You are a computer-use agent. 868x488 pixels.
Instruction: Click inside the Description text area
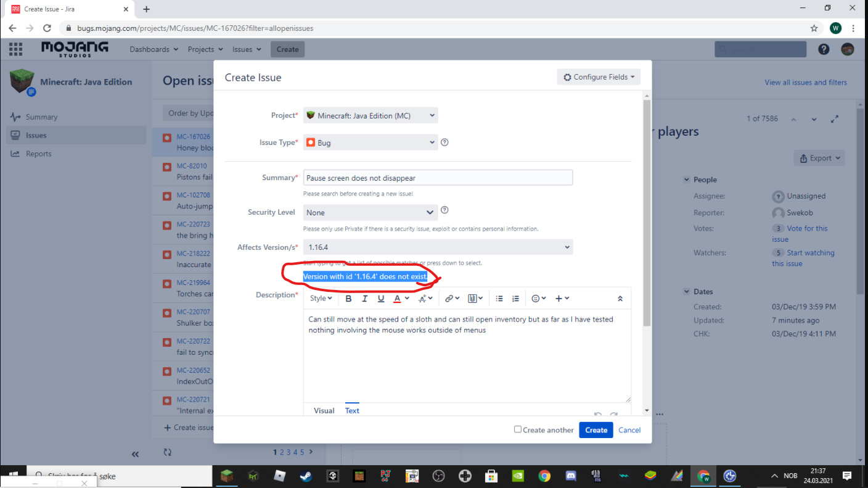(x=467, y=356)
